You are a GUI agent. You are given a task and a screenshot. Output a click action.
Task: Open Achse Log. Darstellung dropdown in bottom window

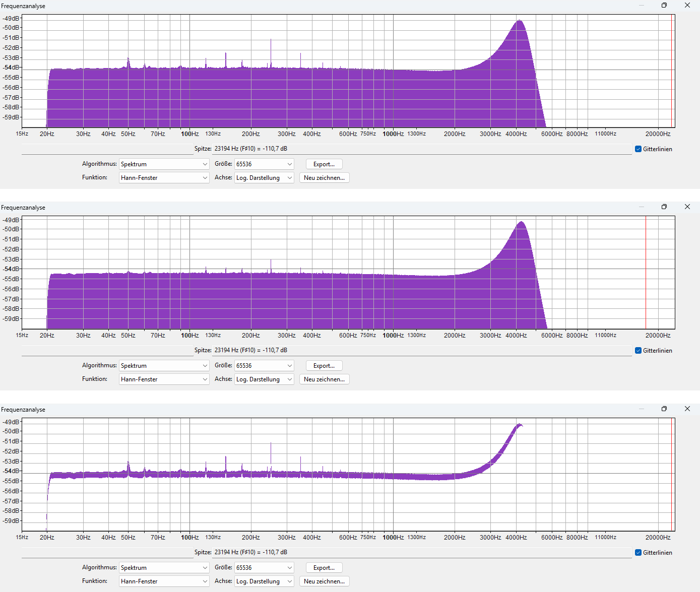(264, 581)
